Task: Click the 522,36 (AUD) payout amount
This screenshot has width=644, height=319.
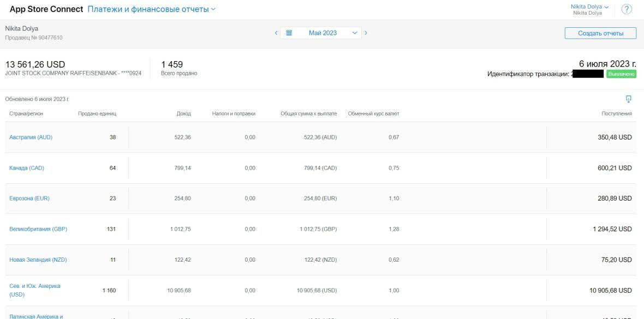Action: (x=320, y=137)
